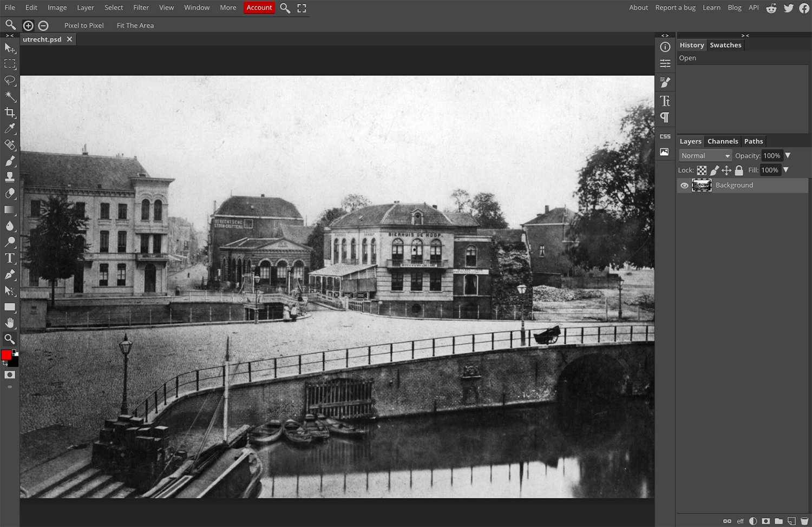Open the Normal blend mode dropdown

coord(705,156)
